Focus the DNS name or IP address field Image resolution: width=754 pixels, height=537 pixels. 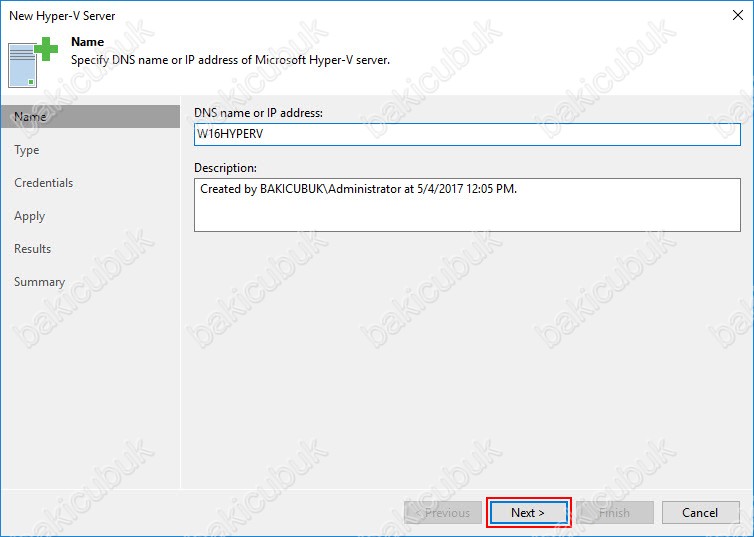467,134
